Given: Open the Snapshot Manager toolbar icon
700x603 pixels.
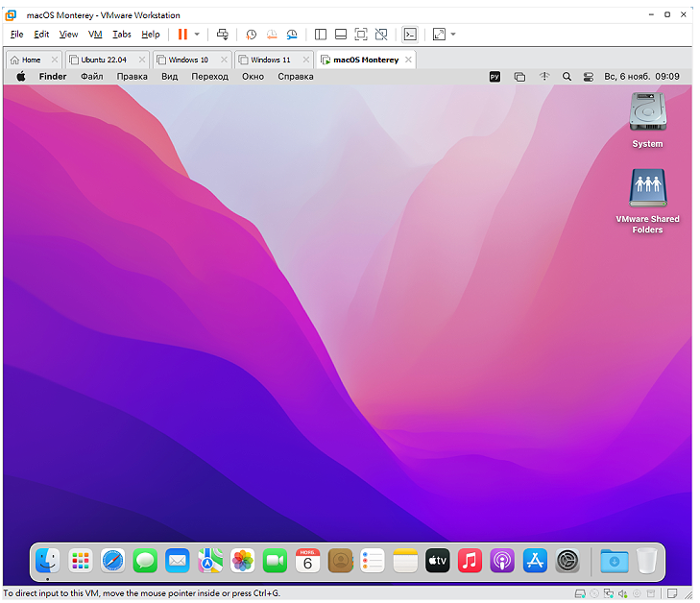Looking at the screenshot, I should (x=292, y=35).
